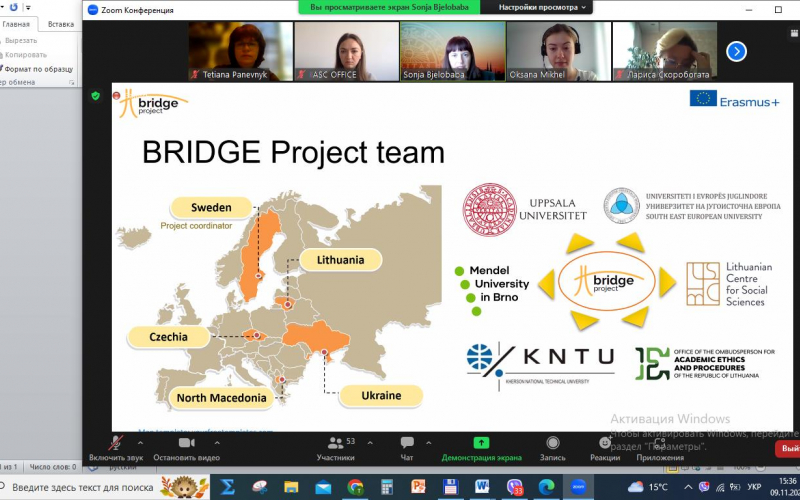This screenshot has height=500, width=800.
Task: Open the Участники participants panel
Action: pos(335,448)
